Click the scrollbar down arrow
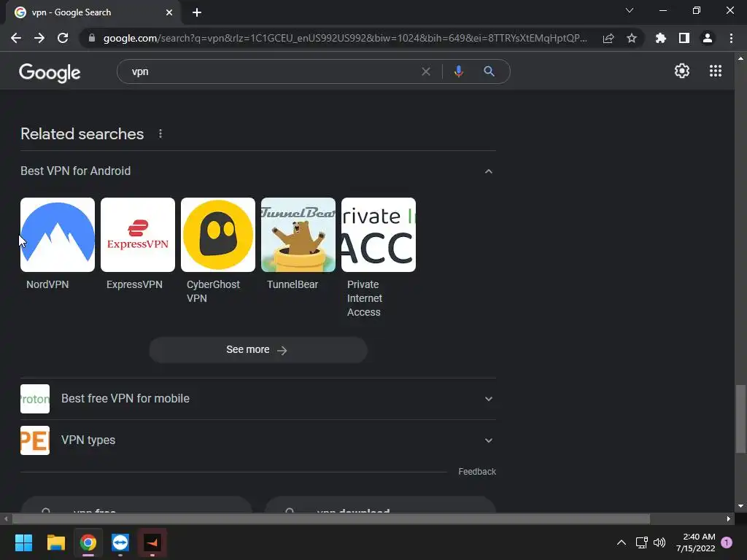Viewport: 747px width, 560px height. point(740,506)
